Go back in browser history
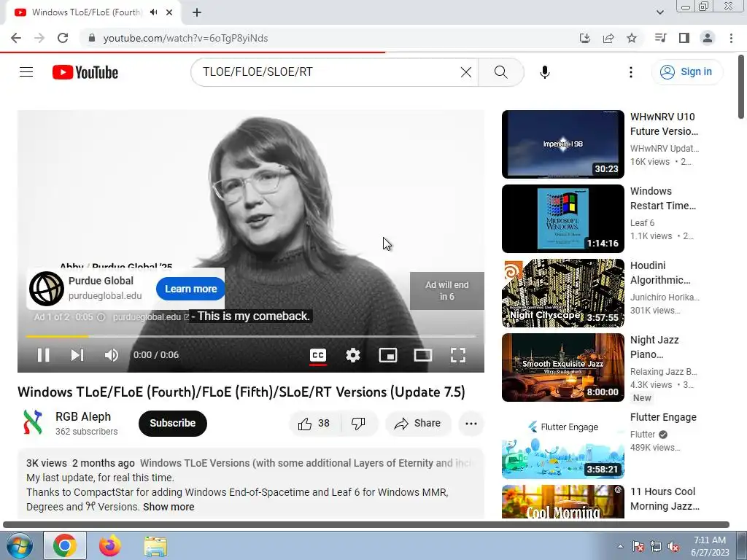Screen dimensions: 747x560 (x=16, y=38)
